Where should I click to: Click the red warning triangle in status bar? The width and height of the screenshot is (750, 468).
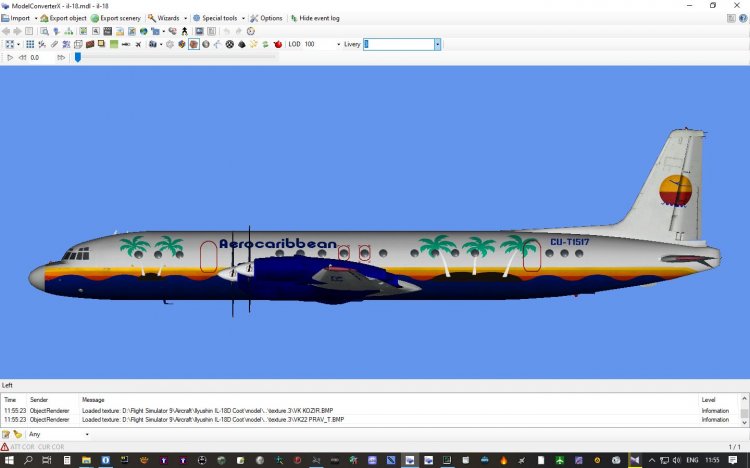[5, 447]
